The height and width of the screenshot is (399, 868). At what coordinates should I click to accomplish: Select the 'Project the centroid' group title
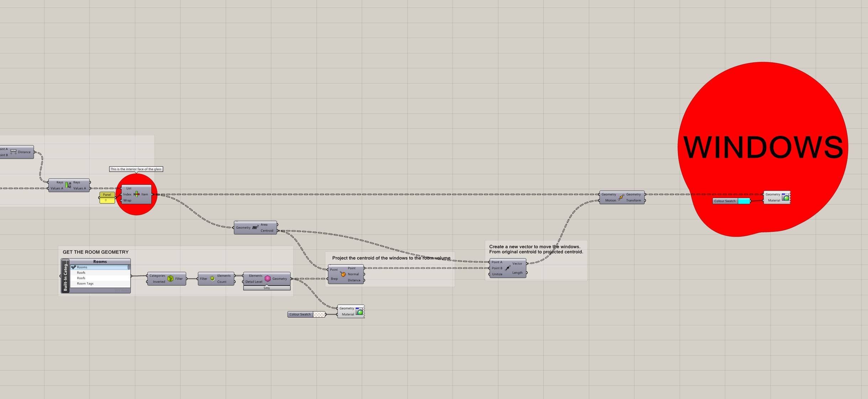391,258
